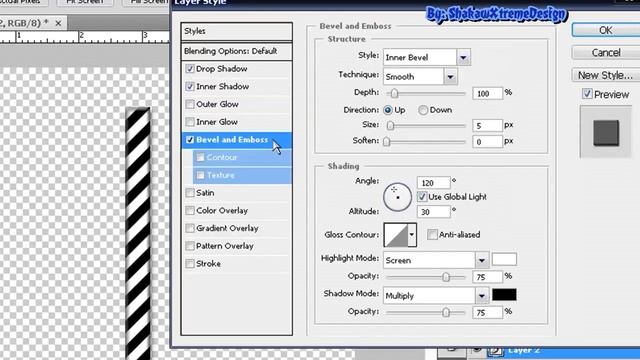Uncheck the Bevel and Emboss checkbox
640x360 pixels.
189,140
